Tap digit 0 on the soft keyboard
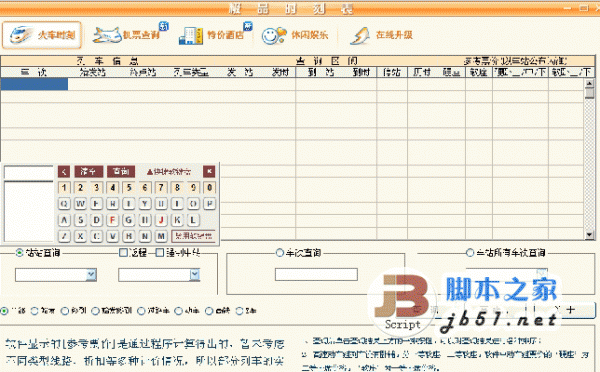Screen dimensions: 600x372 pos(209,188)
